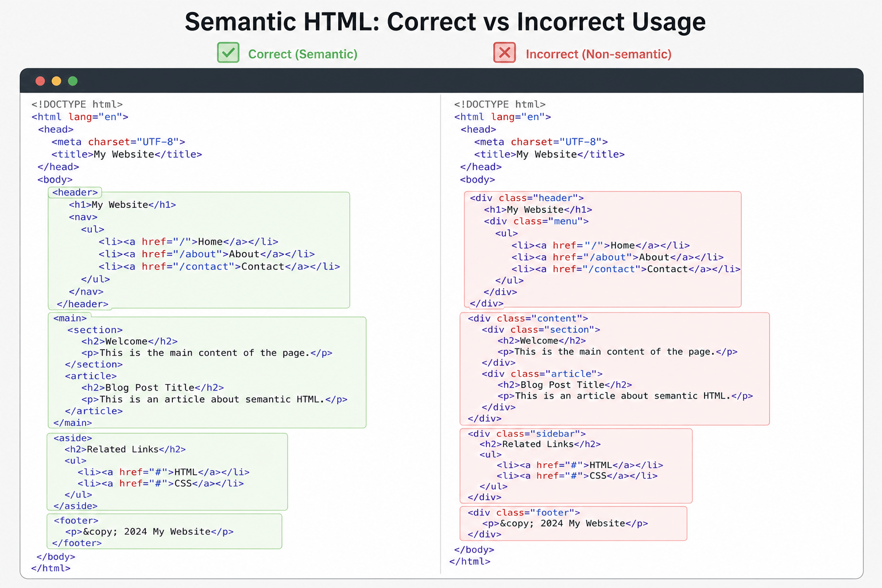Viewport: 882px width, 588px height.
Task: Click the &copy; 2024 paragraph in the non-semantic code
Action: (565, 523)
